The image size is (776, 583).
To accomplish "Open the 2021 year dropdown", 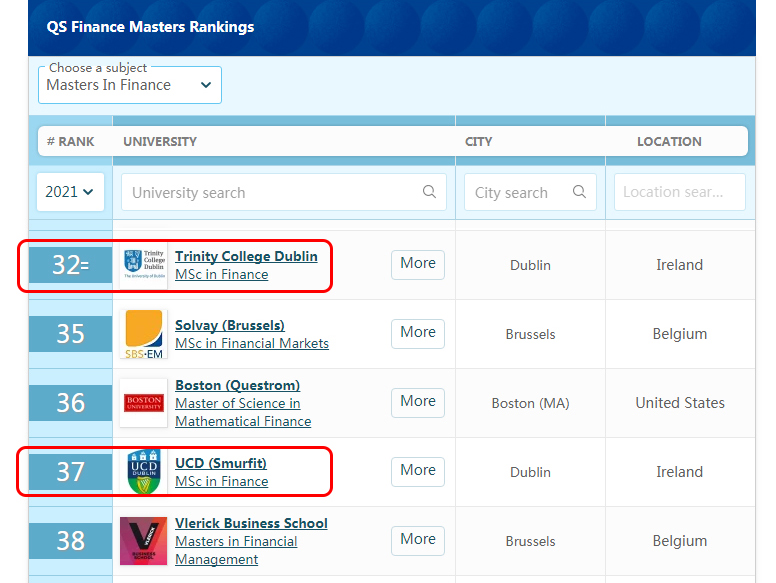I will [70, 192].
